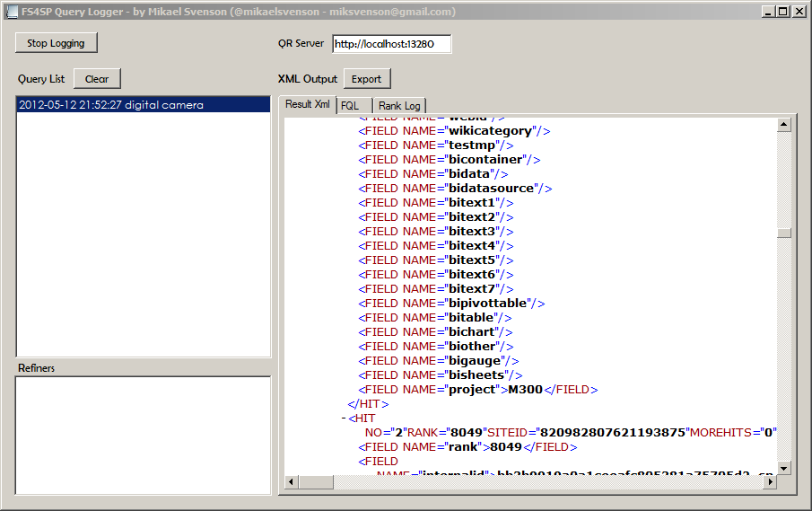
Task: Click the horizontal scrollbar thumb
Action: pyautogui.click(x=316, y=482)
